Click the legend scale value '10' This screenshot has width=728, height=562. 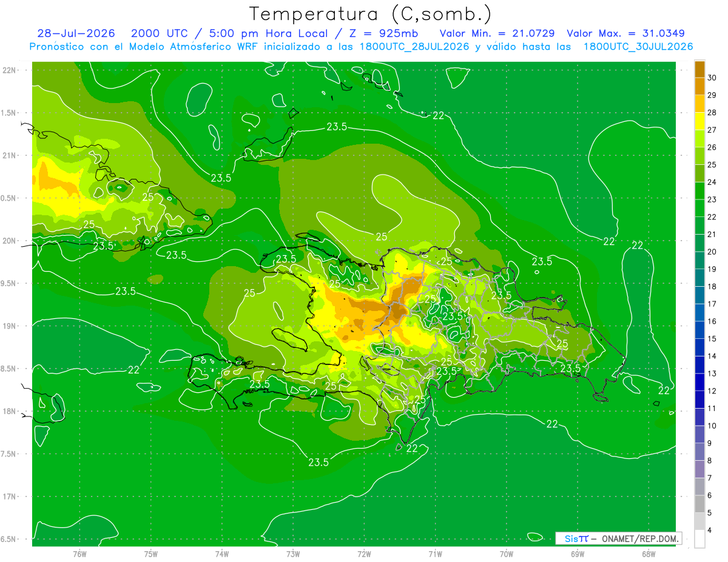[712, 426]
